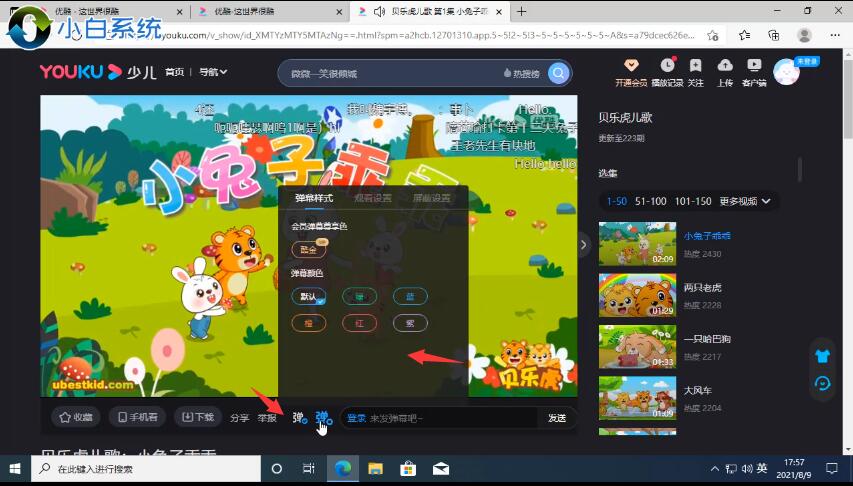
Task: Open 大风车 video thumbnail
Action: pyautogui.click(x=637, y=398)
